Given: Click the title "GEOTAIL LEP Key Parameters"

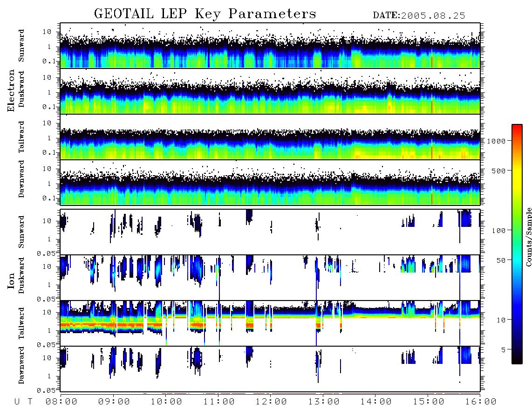Looking at the screenshot, I should [205, 14].
